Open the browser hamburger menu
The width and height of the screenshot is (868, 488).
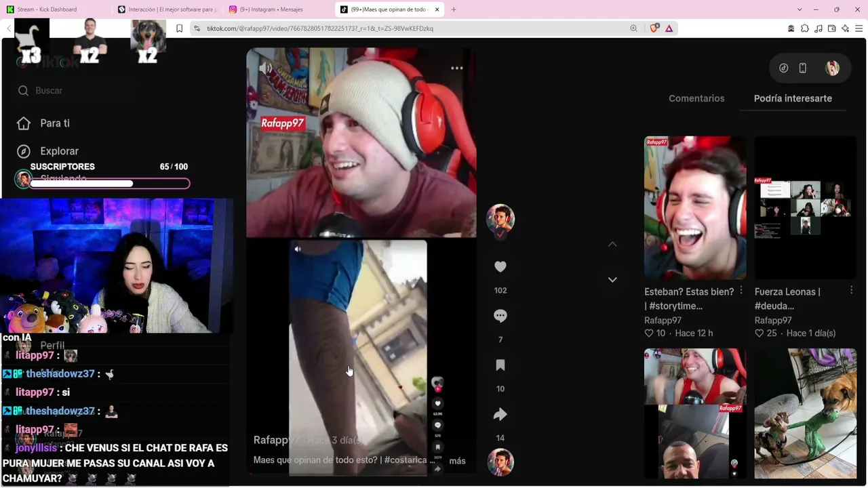859,28
